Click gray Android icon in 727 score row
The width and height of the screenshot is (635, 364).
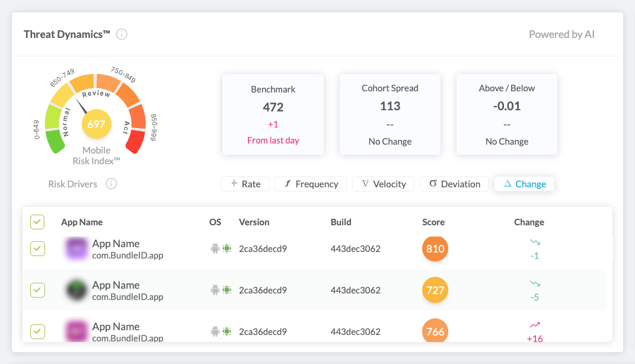pyautogui.click(x=215, y=290)
